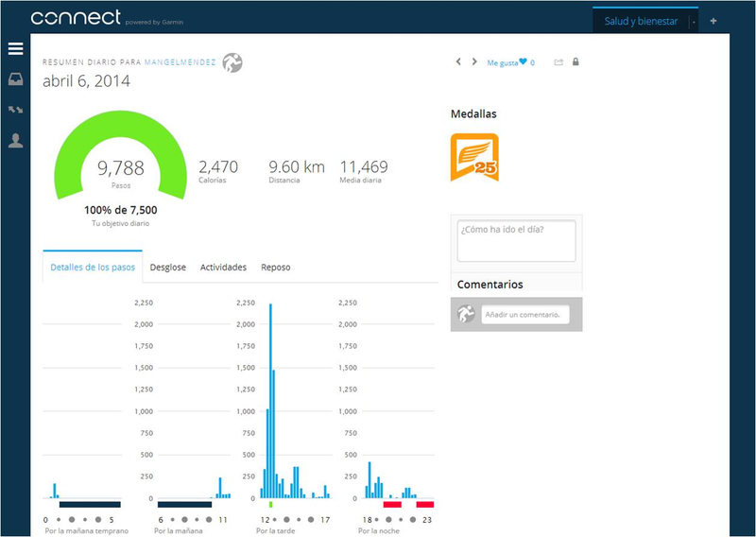Viewport: 756px width, 537px height.
Task: Click the Me gusta link
Action: pos(503,62)
